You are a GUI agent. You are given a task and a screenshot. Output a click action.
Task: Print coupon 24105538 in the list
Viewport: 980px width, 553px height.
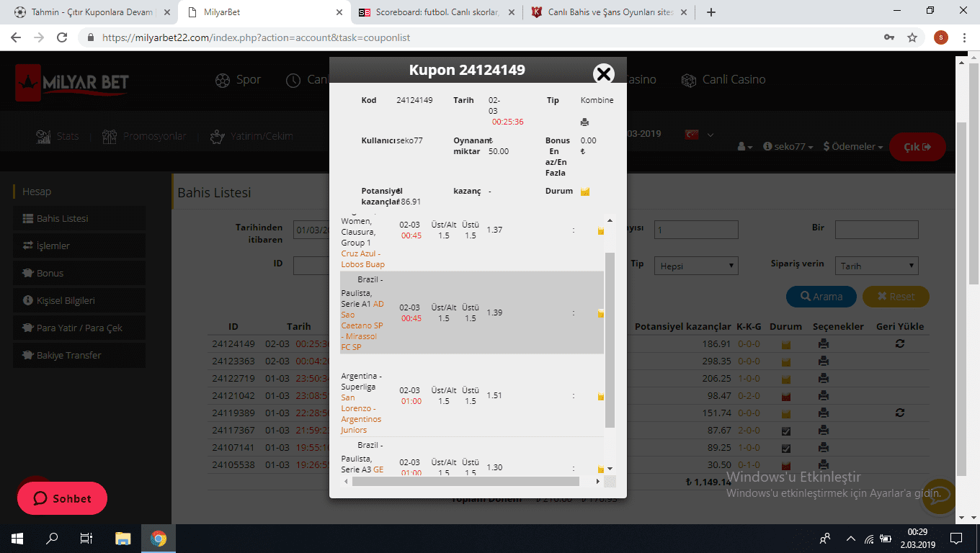click(824, 465)
